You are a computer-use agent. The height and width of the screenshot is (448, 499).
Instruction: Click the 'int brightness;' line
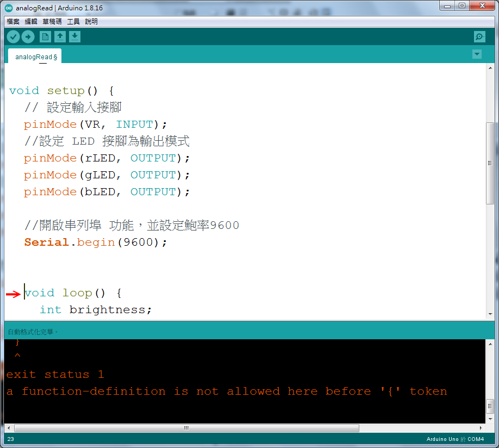96,310
